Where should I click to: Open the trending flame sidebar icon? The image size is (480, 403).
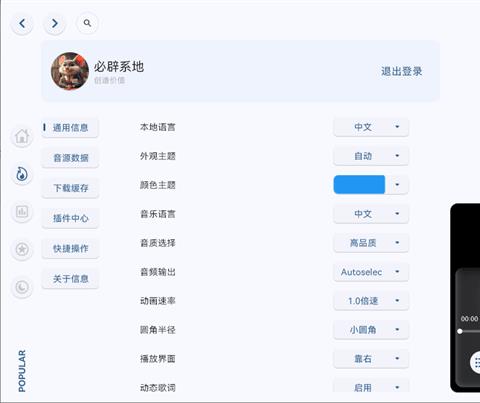[x=22, y=174]
